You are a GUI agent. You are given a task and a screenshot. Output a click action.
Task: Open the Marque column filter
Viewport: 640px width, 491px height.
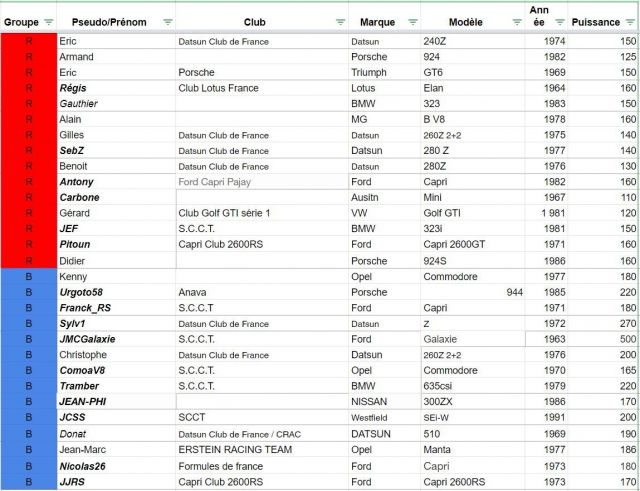(411, 22)
